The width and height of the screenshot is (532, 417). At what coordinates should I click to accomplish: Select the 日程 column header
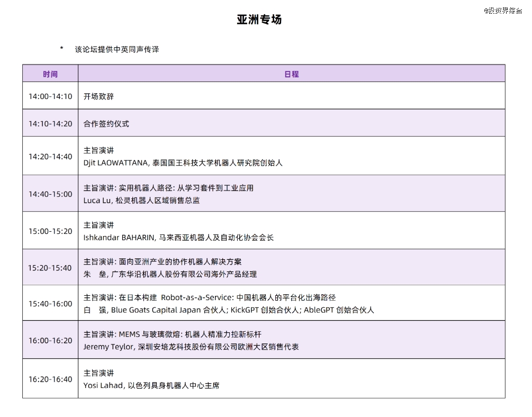293,74
